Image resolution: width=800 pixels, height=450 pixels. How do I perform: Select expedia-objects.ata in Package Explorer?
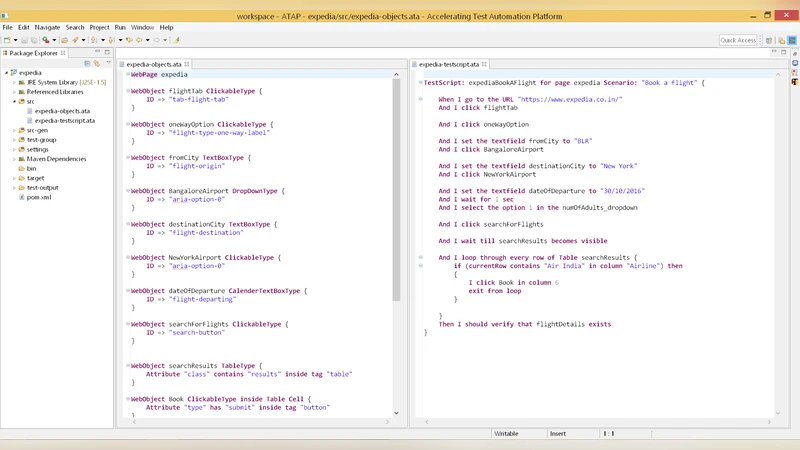62,111
